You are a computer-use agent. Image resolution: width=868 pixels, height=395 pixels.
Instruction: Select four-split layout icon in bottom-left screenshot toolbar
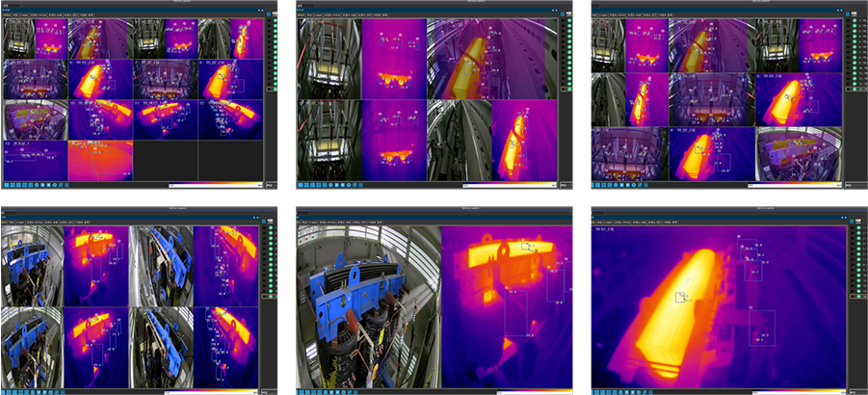point(9,392)
